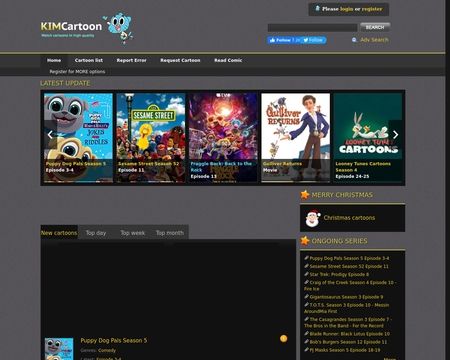Open the Read Comic menu item

coord(228,60)
